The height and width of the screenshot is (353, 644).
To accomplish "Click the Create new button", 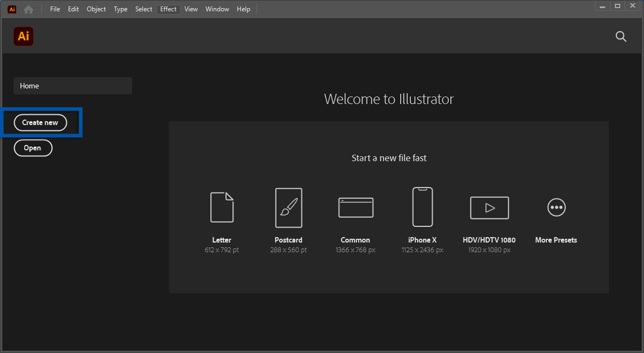I will point(40,122).
